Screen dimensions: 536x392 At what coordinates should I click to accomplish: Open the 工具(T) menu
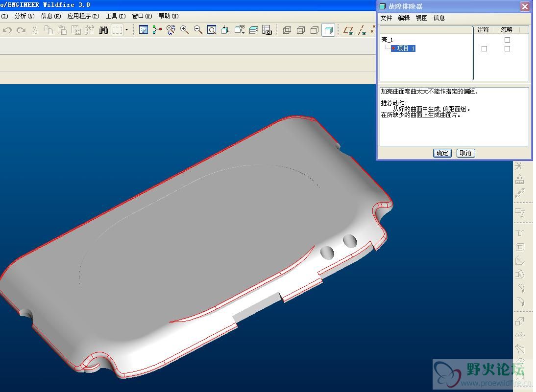(116, 16)
